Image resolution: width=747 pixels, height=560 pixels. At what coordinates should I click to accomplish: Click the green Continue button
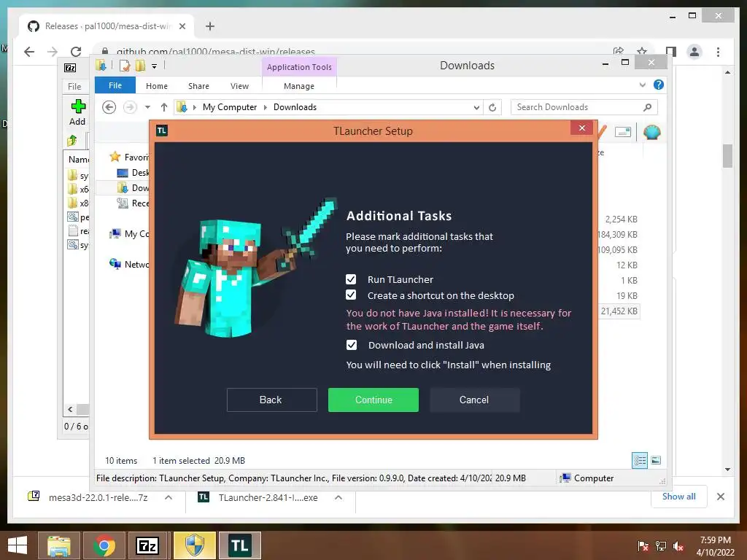point(373,400)
